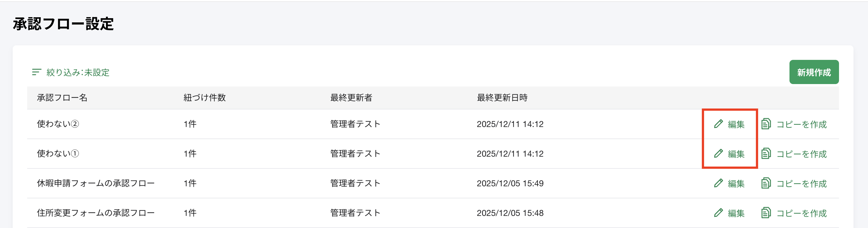Viewport: 868px width, 228px height.
Task: Click the filter lines icon beside 絞り込み
Action: [36, 72]
